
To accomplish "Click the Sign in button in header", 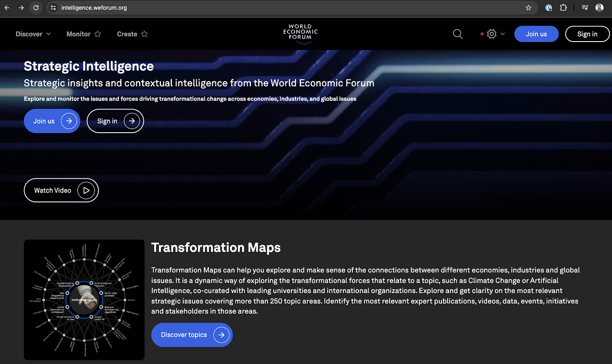I will 587,34.
